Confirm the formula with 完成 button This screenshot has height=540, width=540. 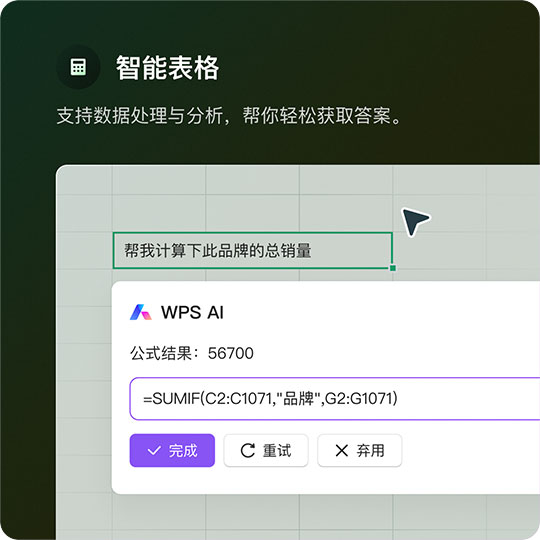point(172,450)
